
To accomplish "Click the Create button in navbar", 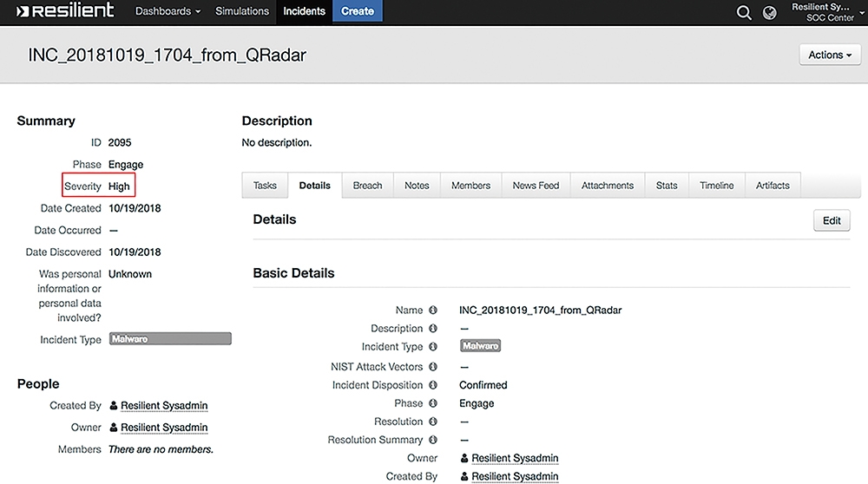I will [357, 11].
